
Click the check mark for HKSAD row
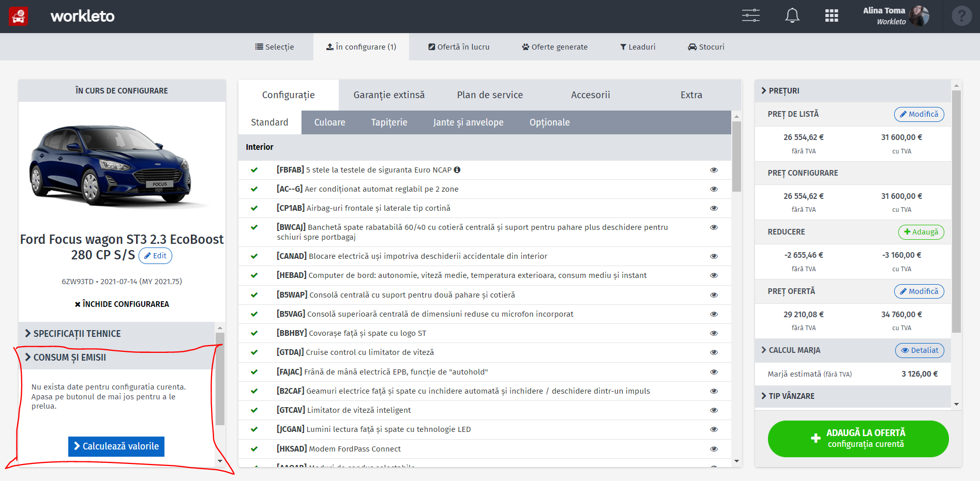pos(254,448)
